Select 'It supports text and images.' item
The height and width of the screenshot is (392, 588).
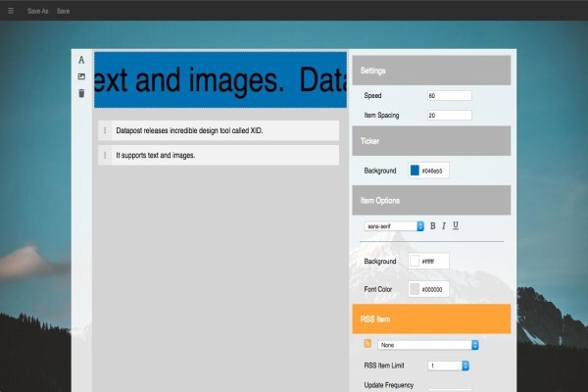(x=219, y=155)
